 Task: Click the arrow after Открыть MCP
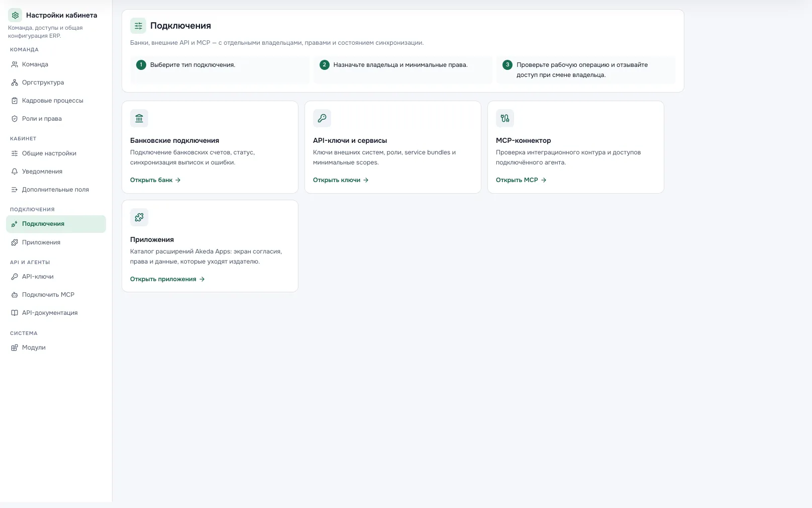point(544,180)
